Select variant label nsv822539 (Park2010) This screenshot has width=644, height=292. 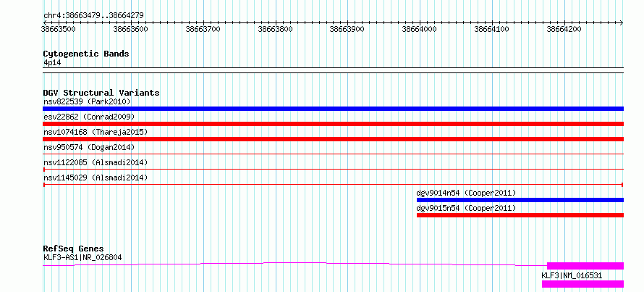point(87,101)
